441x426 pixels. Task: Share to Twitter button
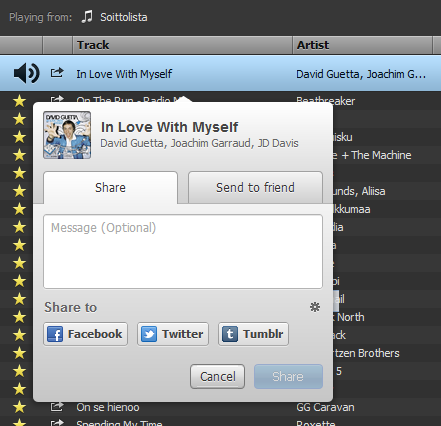coord(173,334)
